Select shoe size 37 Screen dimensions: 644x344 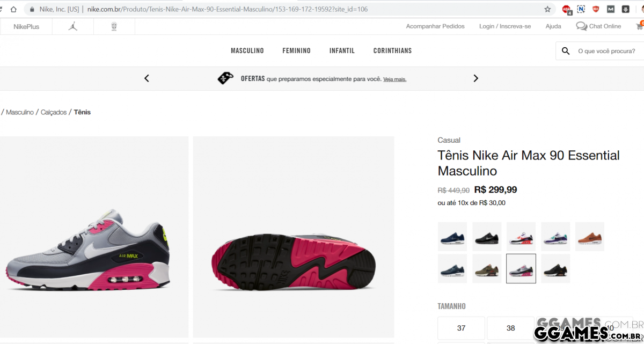462,328
